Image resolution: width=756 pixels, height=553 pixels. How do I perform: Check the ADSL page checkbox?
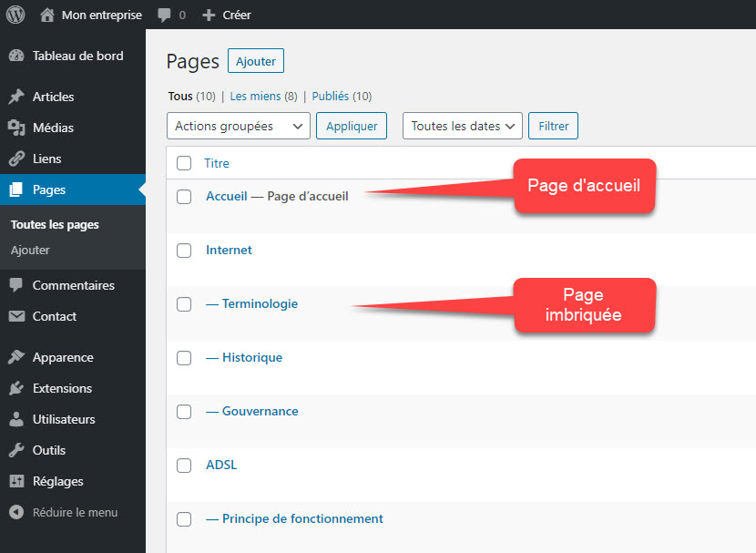pyautogui.click(x=184, y=466)
